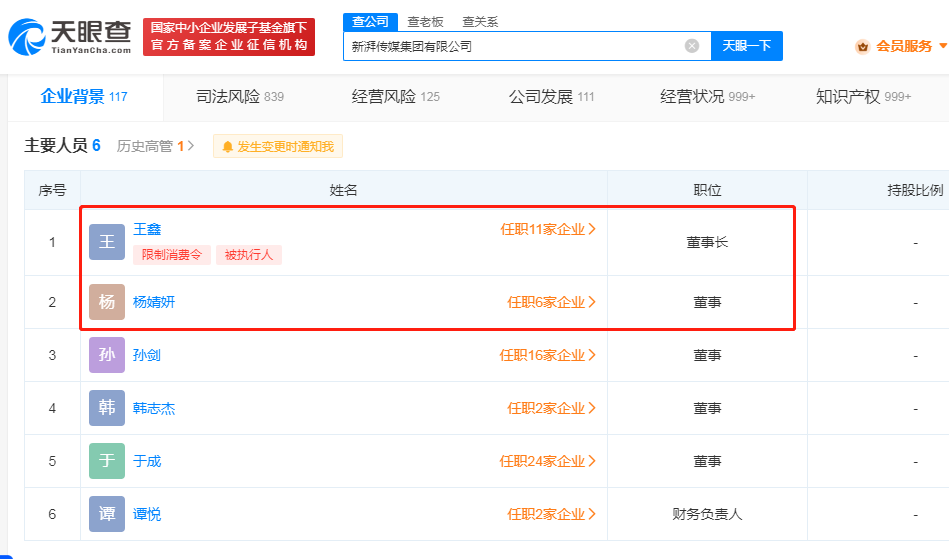Click the TianYanCha logo
Image resolution: width=949 pixels, height=559 pixels.
coord(70,38)
